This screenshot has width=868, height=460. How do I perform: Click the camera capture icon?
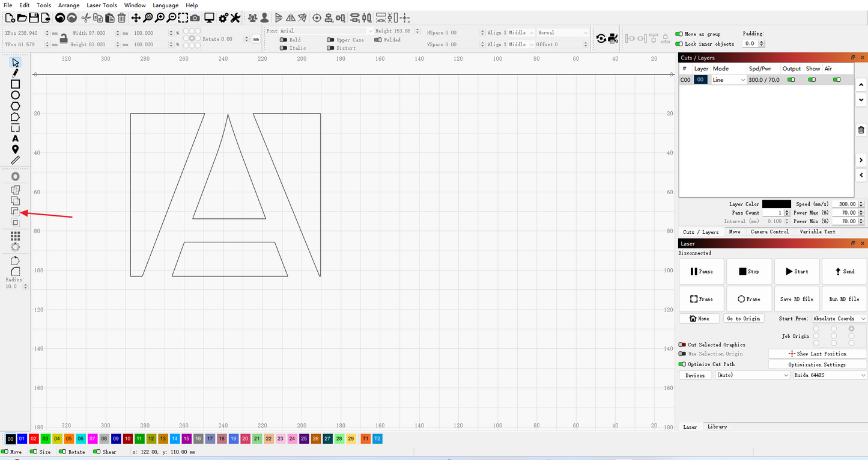(x=195, y=18)
